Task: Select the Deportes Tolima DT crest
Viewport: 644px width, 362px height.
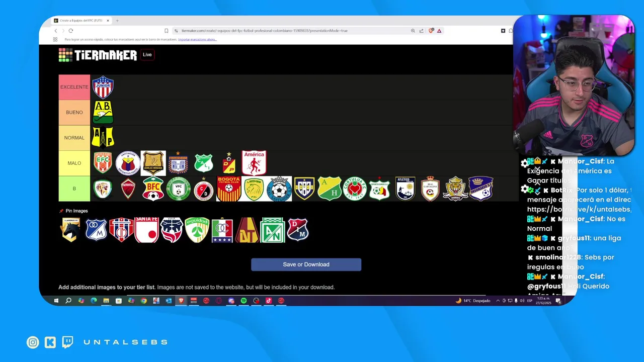Action: click(x=247, y=230)
